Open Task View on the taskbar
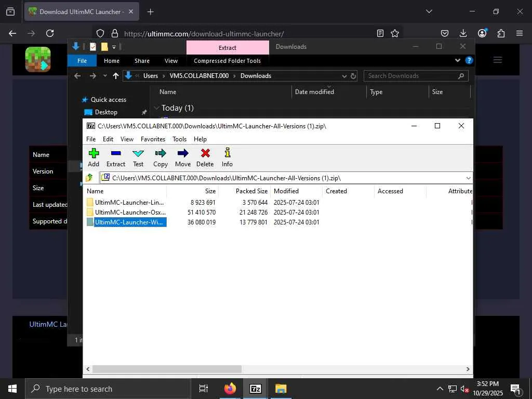Viewport: 532px width, 399px height. 204,389
